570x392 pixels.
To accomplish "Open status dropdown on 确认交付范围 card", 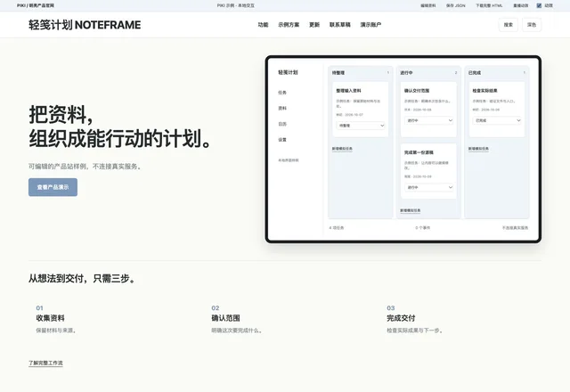I will coord(428,120).
